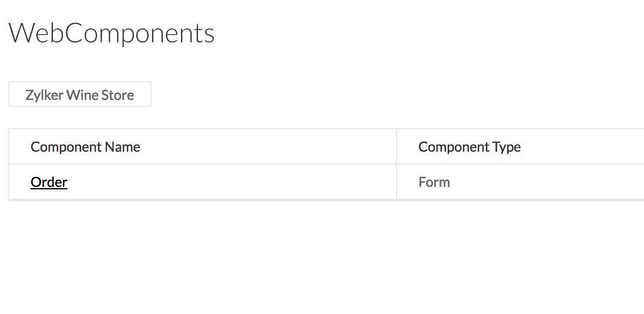
Task: Click the Zylker Wine Store button
Action: 80,95
